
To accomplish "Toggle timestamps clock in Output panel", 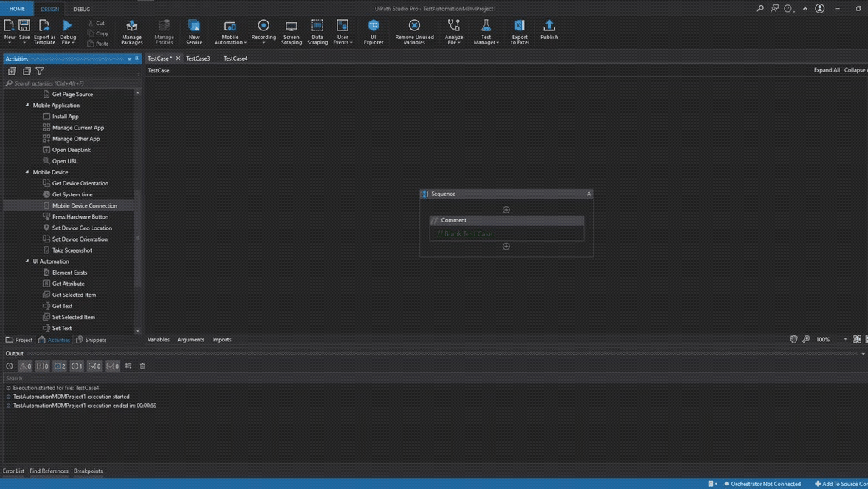I will pos(10,366).
